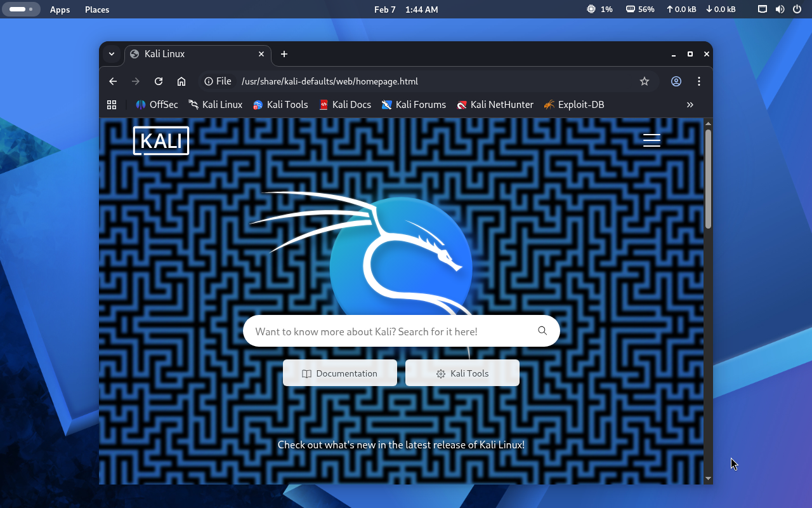Viewport: 812px width, 508px height.
Task: Open the Exploit-DB bookmark
Action: pos(574,105)
